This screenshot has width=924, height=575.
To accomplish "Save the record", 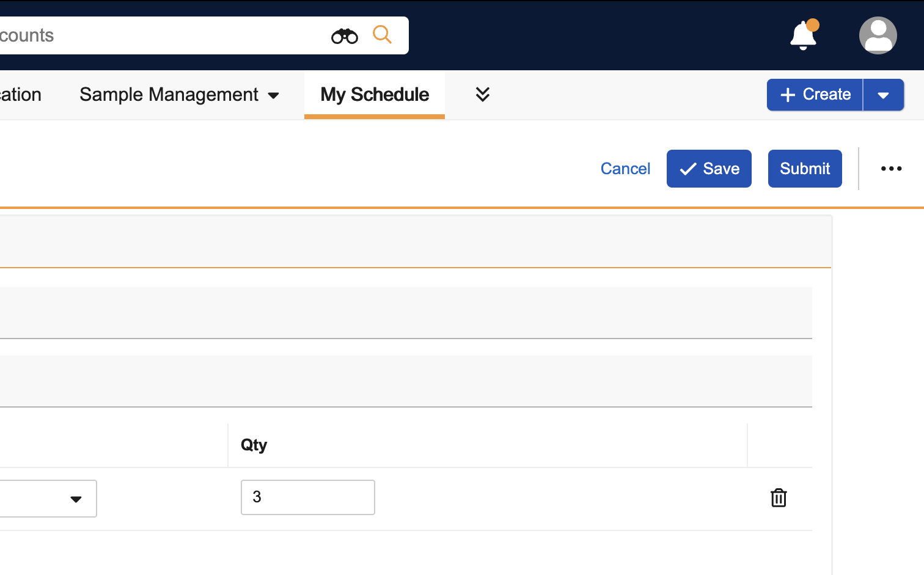I will tap(709, 169).
